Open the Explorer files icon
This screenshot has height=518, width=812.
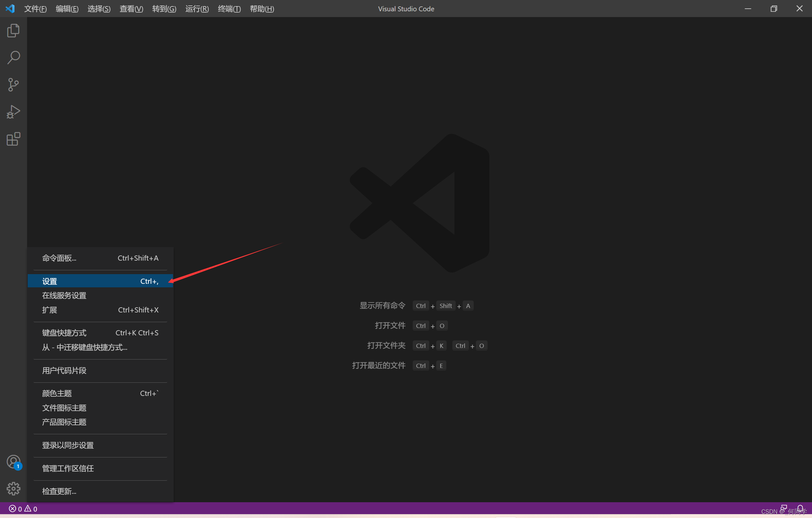[13, 31]
